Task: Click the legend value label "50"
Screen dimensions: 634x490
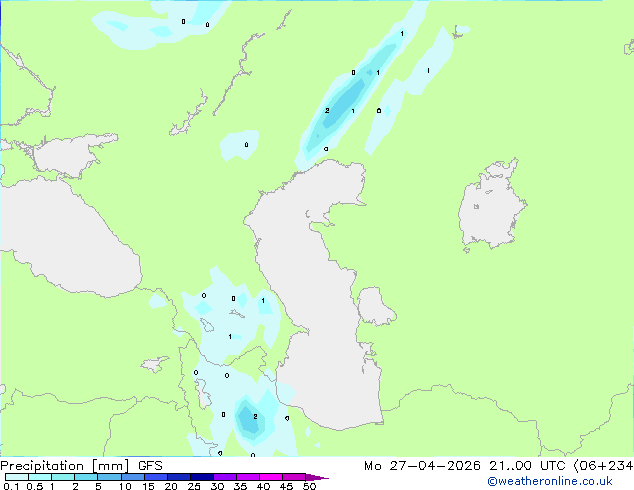Action: click(309, 486)
